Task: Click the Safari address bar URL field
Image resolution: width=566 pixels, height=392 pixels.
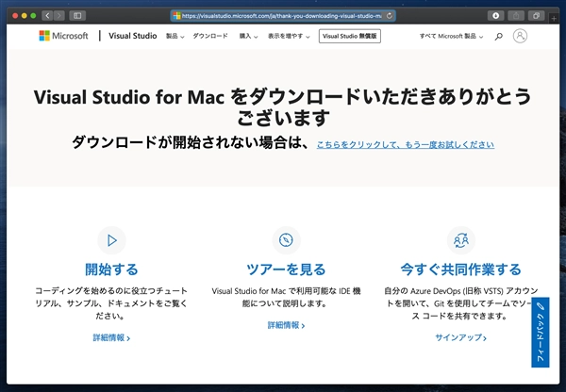Action: (x=283, y=16)
